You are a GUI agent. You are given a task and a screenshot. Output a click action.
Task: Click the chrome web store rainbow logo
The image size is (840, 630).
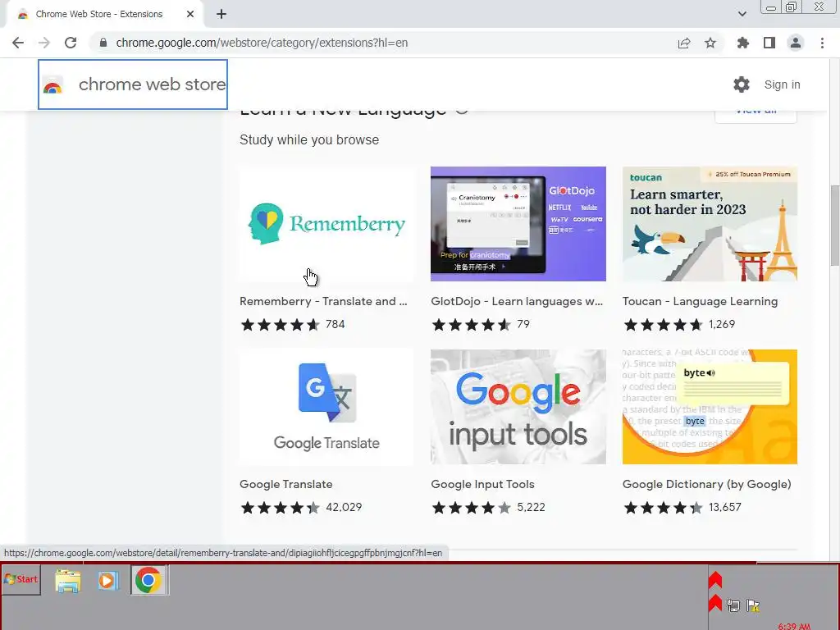coord(52,85)
